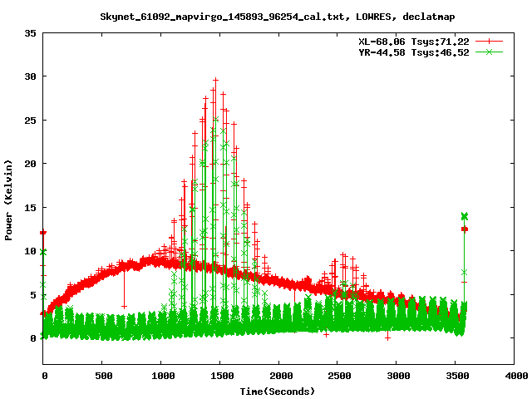Screen dimensions: 532x399
Task: Click the 10 tick label on the y-axis
Action: [x=30, y=251]
